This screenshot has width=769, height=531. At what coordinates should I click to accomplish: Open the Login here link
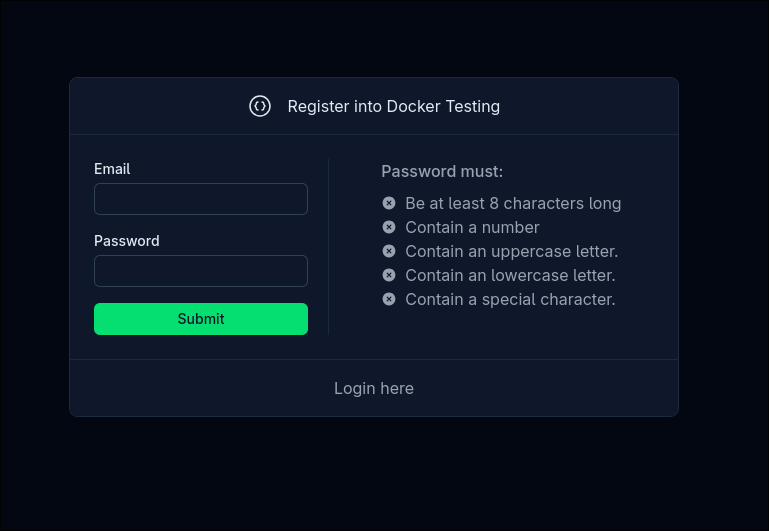(x=373, y=388)
